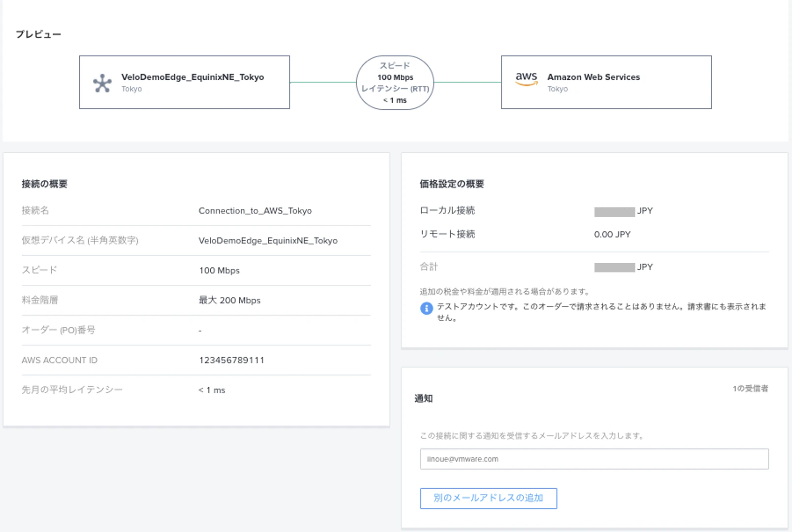Click the VeloDemoEdge device star icon
This screenshot has width=792, height=532.
point(102,83)
